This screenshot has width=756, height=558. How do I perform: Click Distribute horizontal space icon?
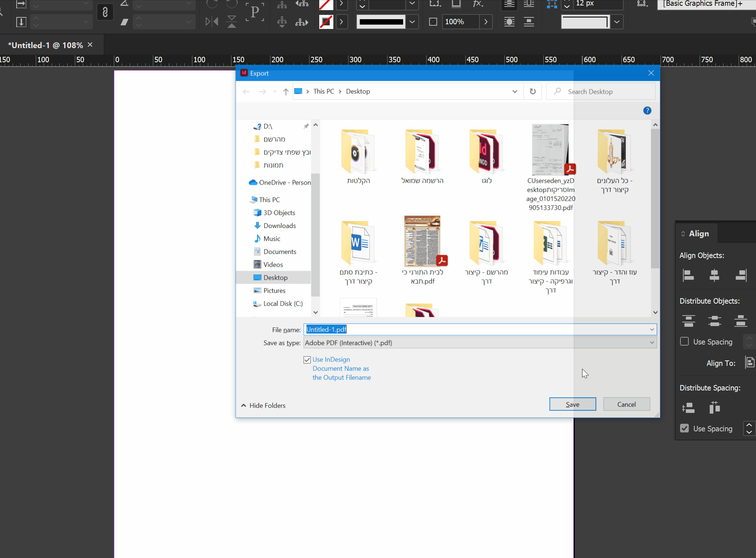coord(714,408)
